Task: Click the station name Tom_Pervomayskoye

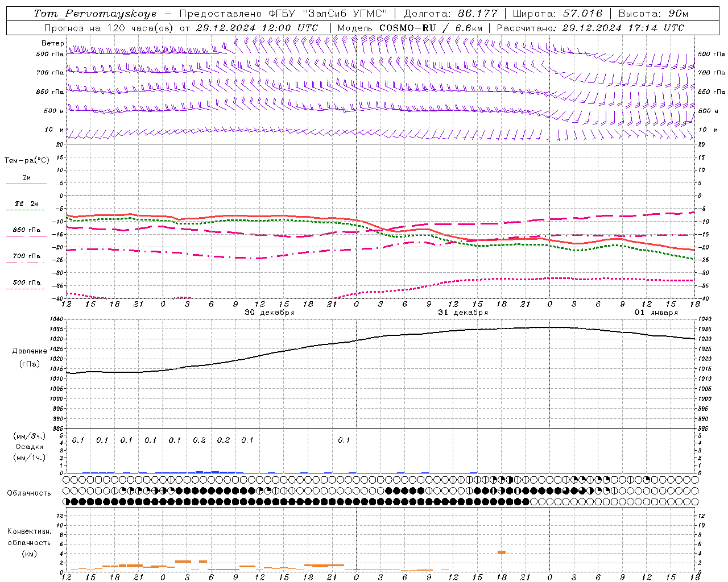Action: click(x=95, y=14)
